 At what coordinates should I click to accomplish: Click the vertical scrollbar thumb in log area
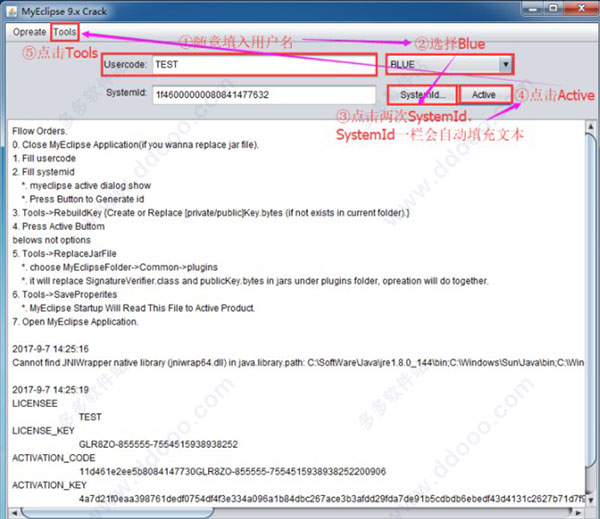tap(590, 300)
